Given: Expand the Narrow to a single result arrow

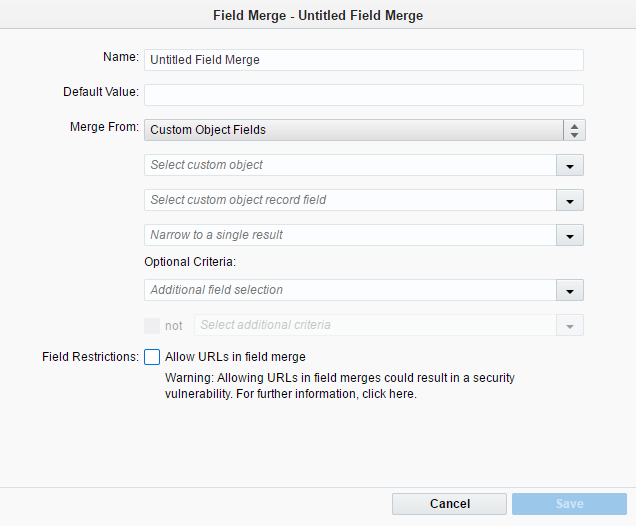Looking at the screenshot, I should click(570, 235).
